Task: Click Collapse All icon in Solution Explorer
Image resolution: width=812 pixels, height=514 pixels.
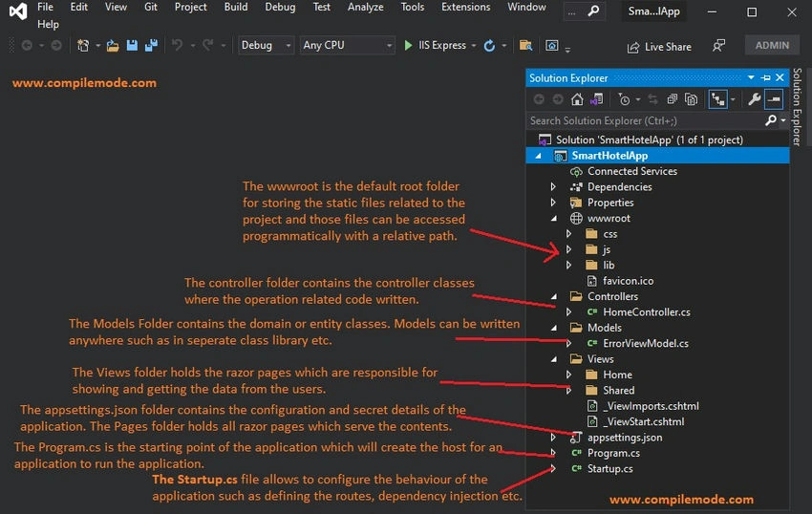Action: click(673, 99)
